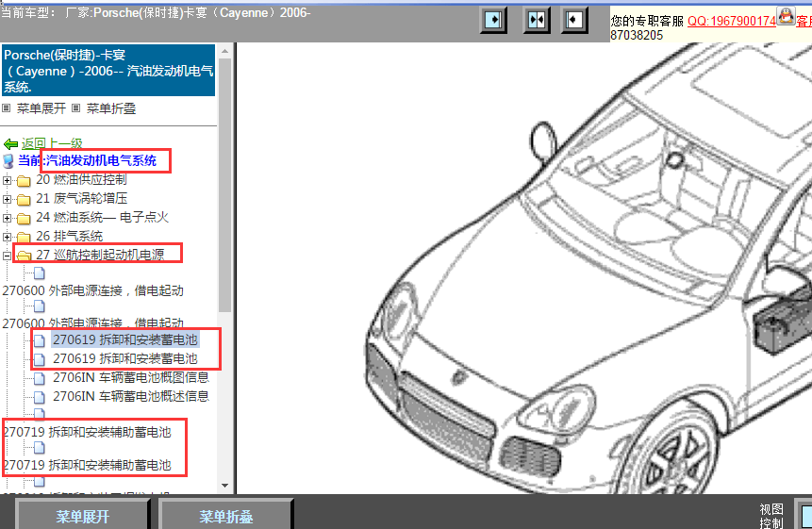Open folder icon of 26 排气系统

[x=24, y=237]
